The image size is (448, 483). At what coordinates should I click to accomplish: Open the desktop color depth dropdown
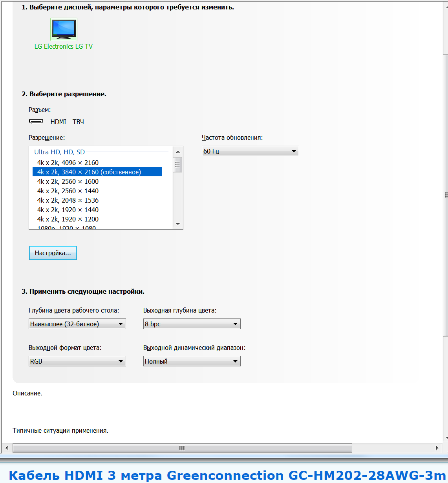pos(77,324)
